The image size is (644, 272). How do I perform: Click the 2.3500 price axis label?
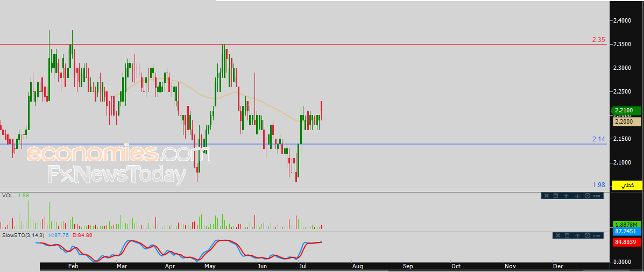(622, 44)
